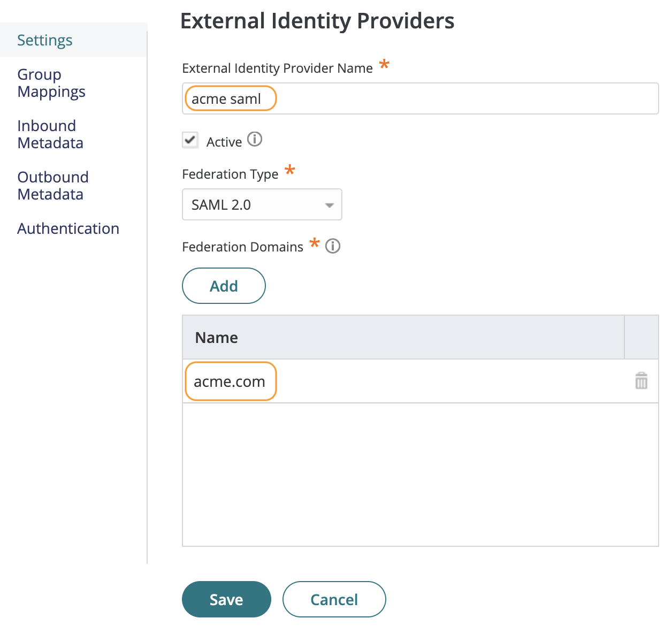This screenshot has height=626, width=672.
Task: Uncheck the Active checkbox
Action: pyautogui.click(x=190, y=140)
